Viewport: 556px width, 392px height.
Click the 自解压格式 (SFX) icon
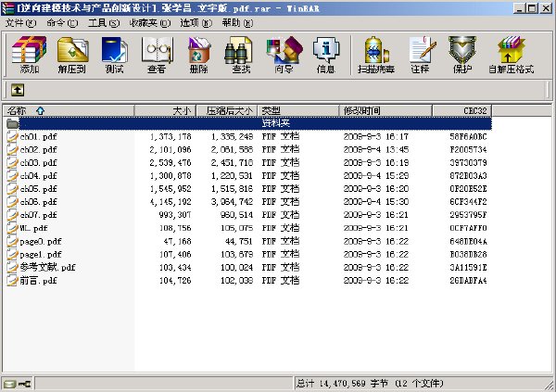coord(511,55)
